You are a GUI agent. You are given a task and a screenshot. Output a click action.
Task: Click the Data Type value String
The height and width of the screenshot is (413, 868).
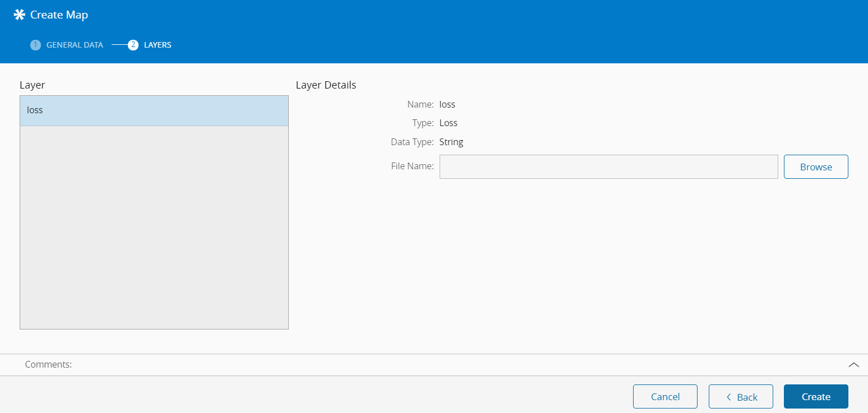click(x=451, y=142)
